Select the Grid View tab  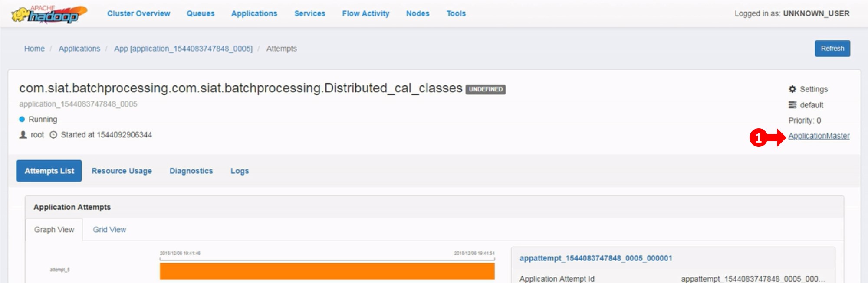(109, 230)
